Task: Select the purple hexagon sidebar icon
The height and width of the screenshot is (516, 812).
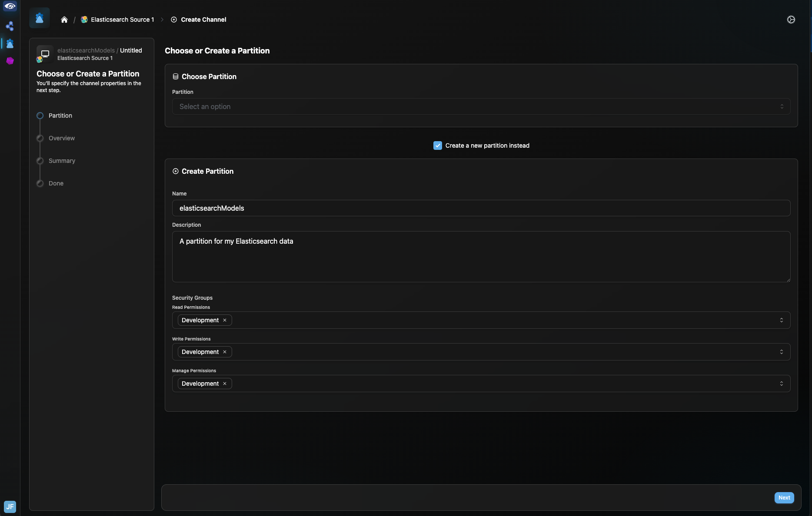Action: pyautogui.click(x=10, y=61)
